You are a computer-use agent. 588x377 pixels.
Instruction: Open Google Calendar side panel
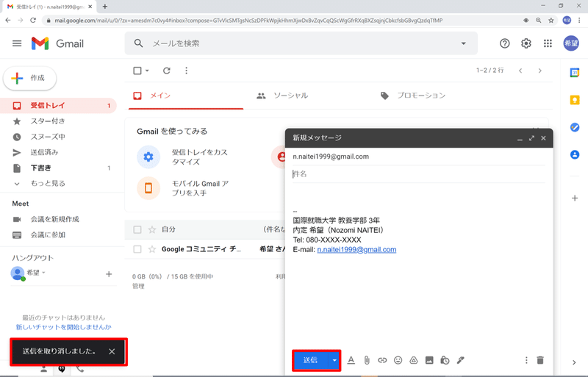(575, 73)
